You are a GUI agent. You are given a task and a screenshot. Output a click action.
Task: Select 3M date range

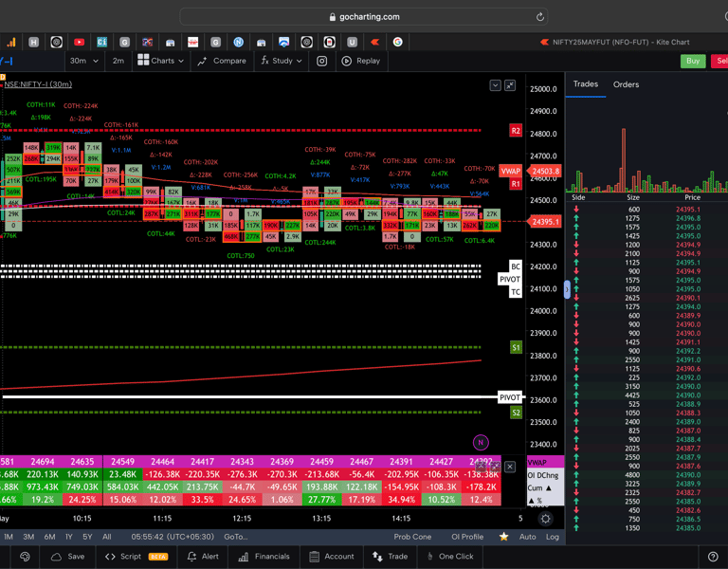28,537
